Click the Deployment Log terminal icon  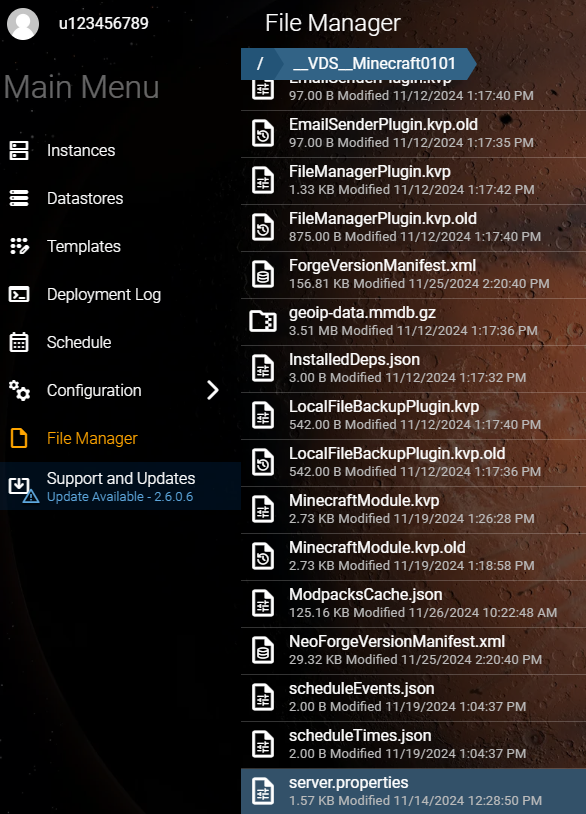pos(19,294)
